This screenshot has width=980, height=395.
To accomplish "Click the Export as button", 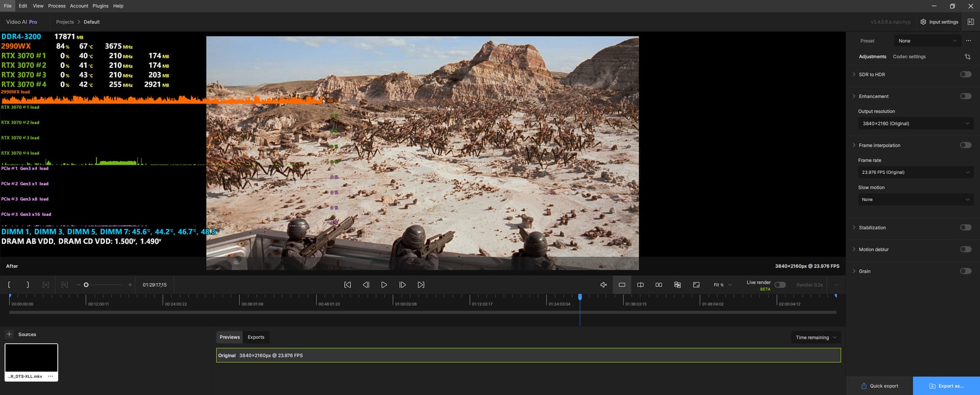I will (946, 386).
